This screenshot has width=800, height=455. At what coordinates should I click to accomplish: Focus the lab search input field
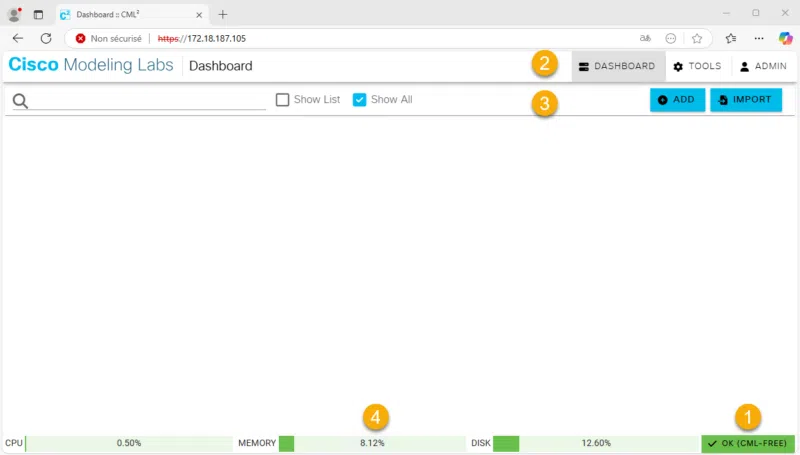click(x=148, y=100)
